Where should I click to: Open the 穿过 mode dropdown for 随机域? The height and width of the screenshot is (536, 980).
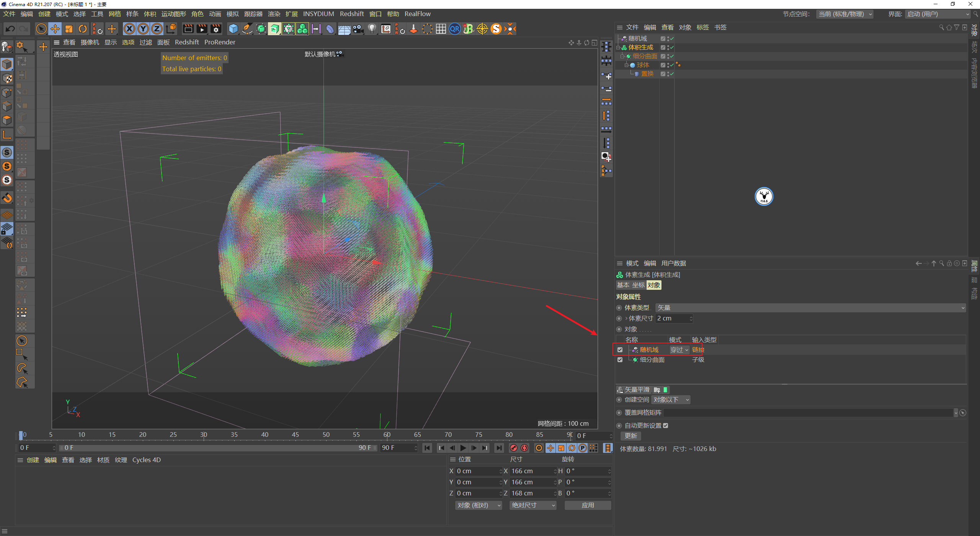679,350
